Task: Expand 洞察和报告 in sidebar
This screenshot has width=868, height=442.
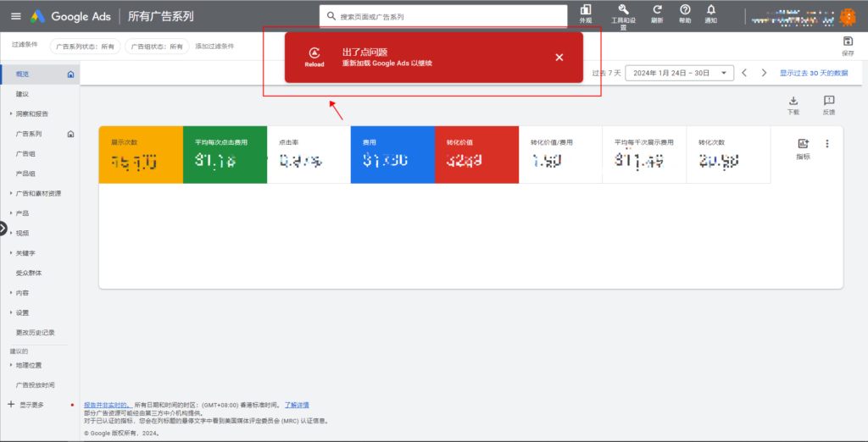Action: tap(31, 113)
